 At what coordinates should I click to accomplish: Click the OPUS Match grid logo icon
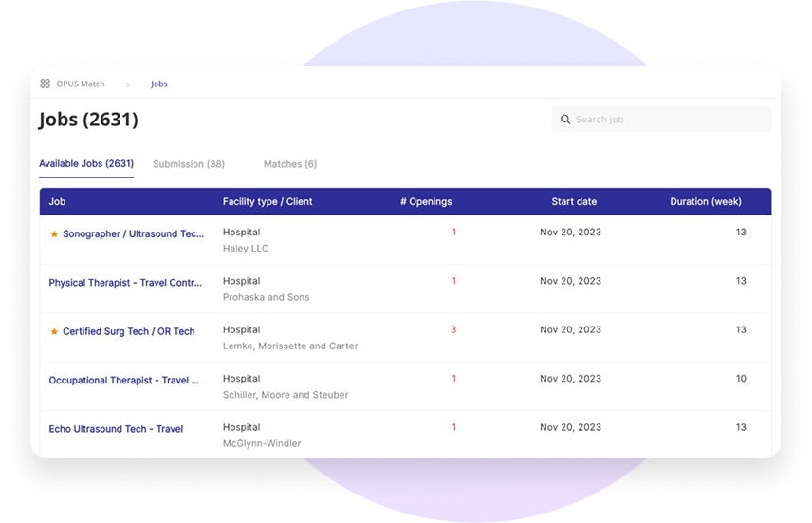pos(45,84)
